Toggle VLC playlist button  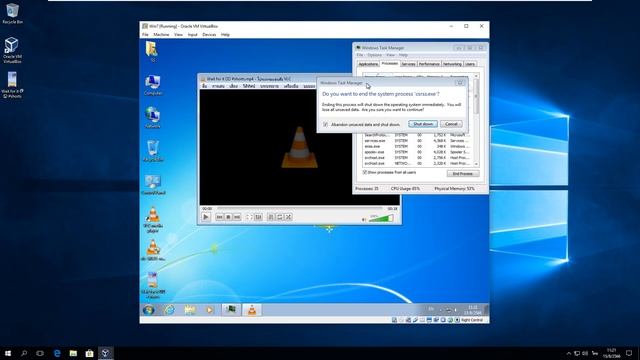click(x=271, y=217)
